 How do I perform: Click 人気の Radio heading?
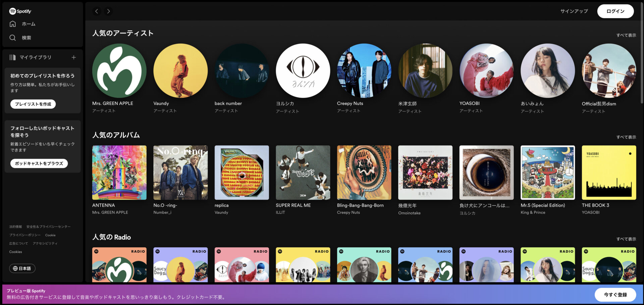pyautogui.click(x=112, y=237)
